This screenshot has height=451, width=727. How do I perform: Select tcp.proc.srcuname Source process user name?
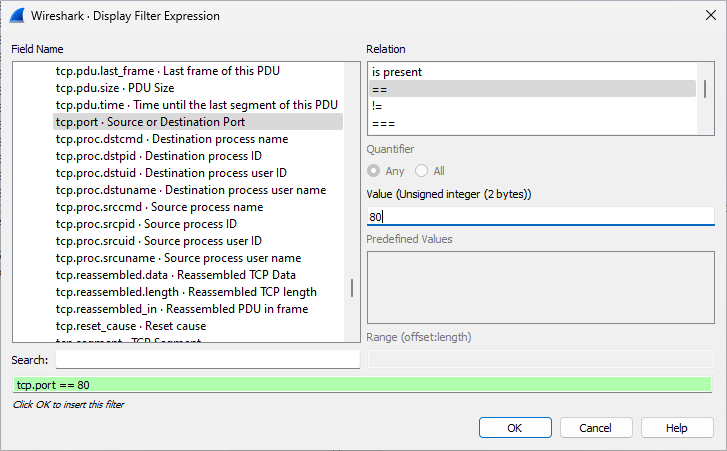pyautogui.click(x=198, y=258)
